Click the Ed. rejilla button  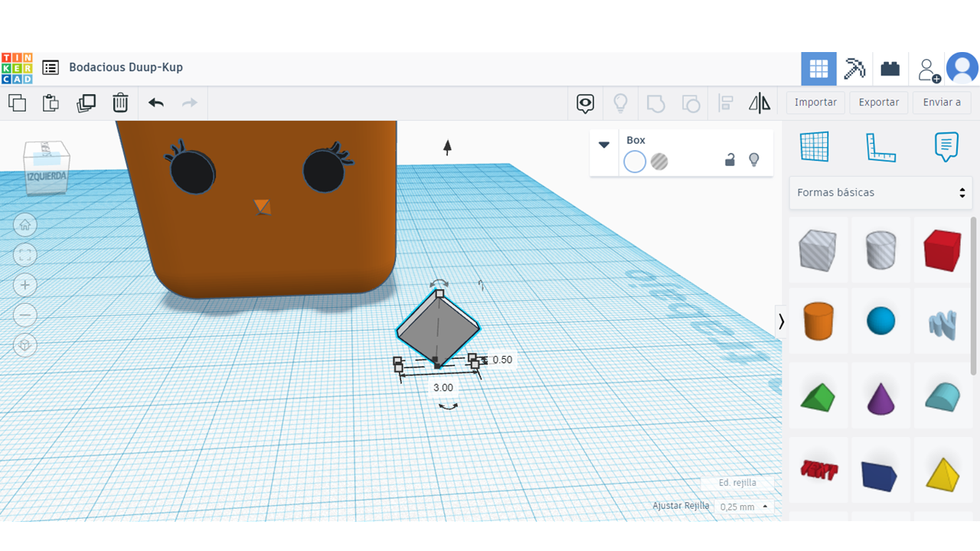tap(737, 483)
